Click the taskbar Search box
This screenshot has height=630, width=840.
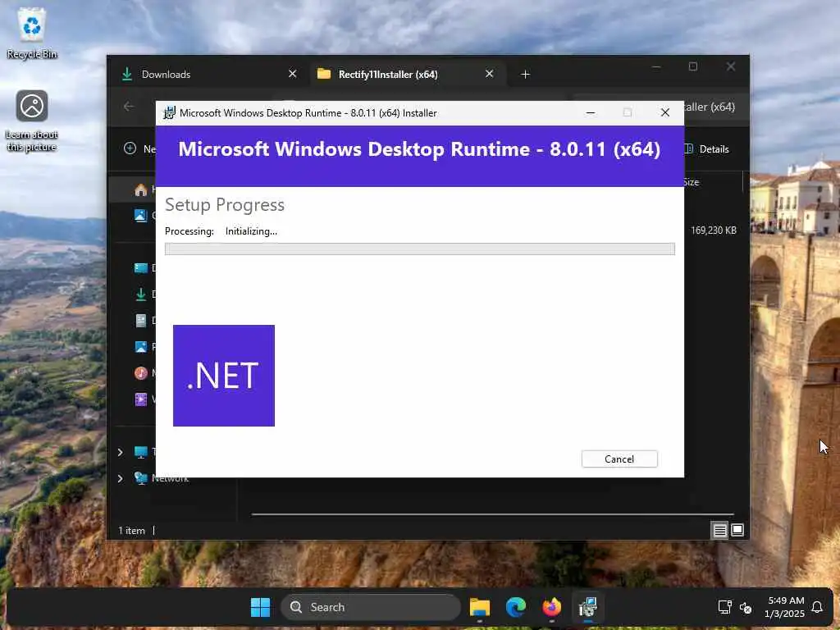[370, 607]
